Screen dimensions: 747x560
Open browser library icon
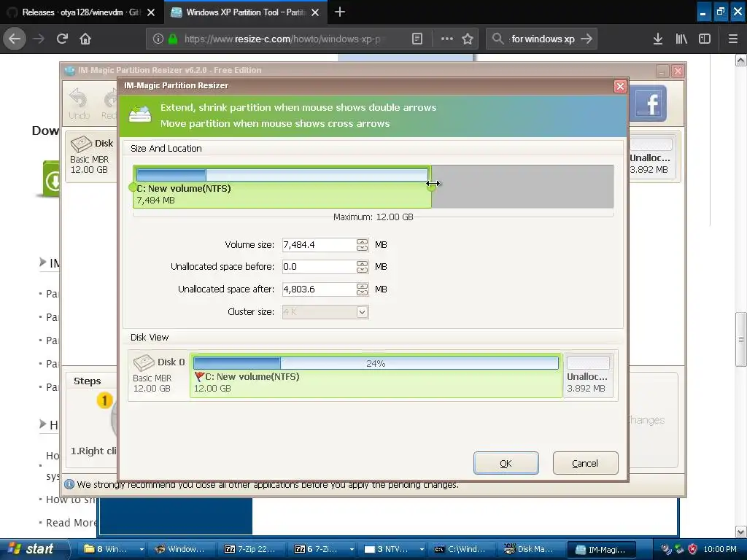(x=681, y=39)
